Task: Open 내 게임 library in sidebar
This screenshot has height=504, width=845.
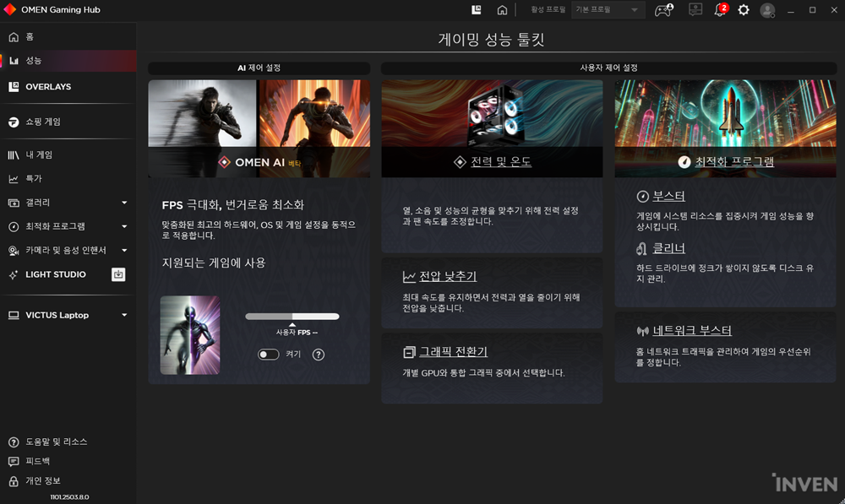Action: pyautogui.click(x=68, y=155)
